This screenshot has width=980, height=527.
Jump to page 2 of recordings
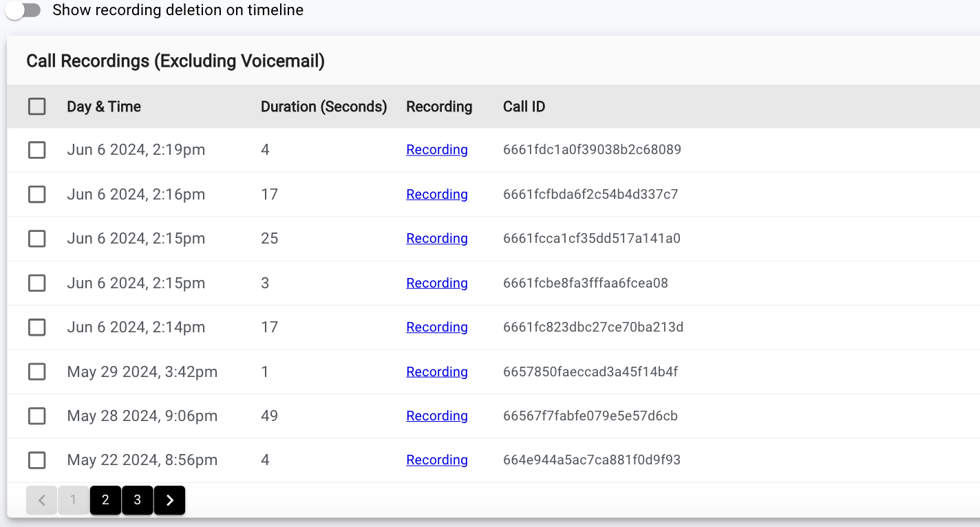pos(105,500)
